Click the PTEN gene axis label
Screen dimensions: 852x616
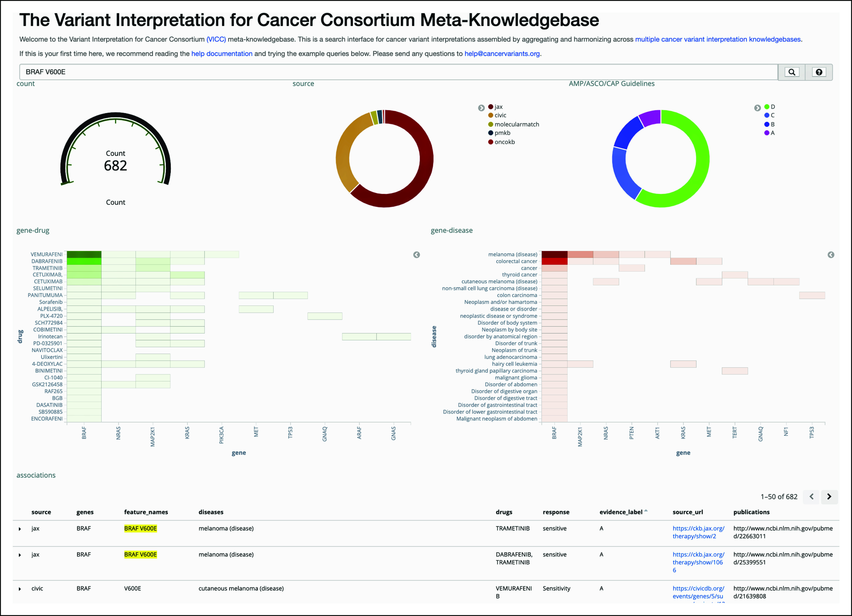pyautogui.click(x=631, y=433)
